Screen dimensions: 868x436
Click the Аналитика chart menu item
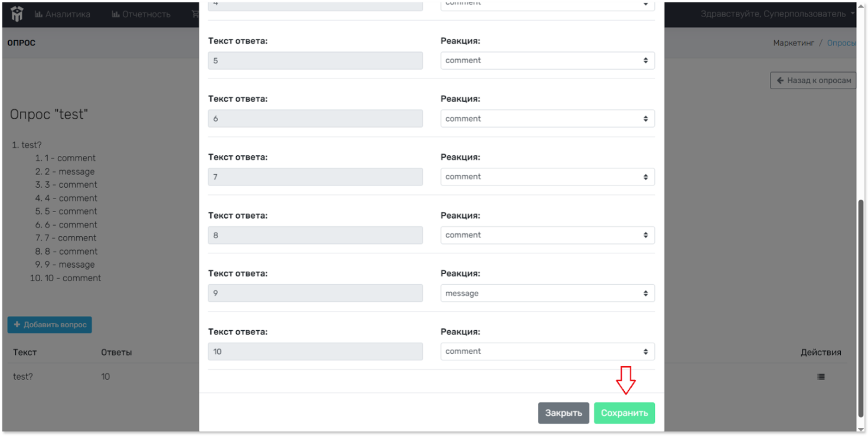click(x=63, y=14)
